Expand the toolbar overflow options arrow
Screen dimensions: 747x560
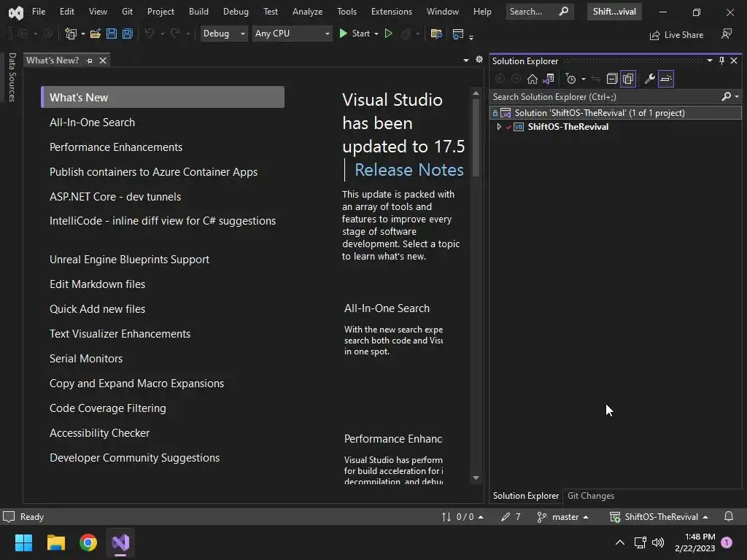point(471,36)
